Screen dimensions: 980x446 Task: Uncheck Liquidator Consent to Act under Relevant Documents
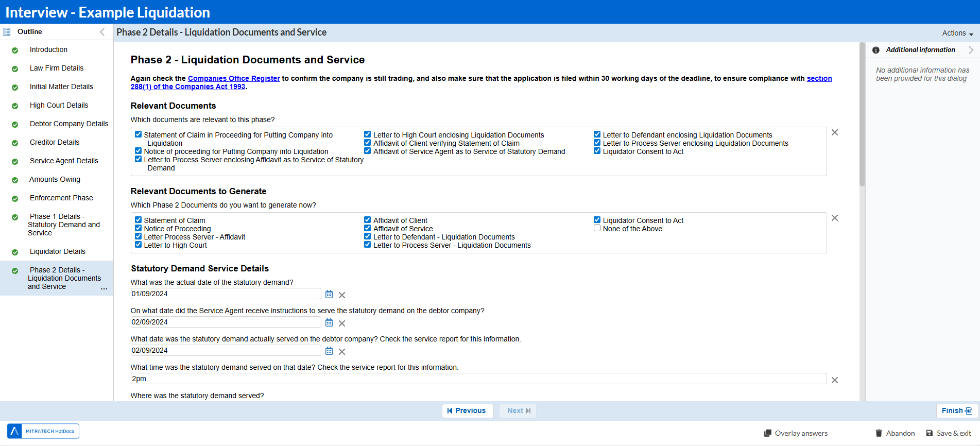tap(597, 151)
